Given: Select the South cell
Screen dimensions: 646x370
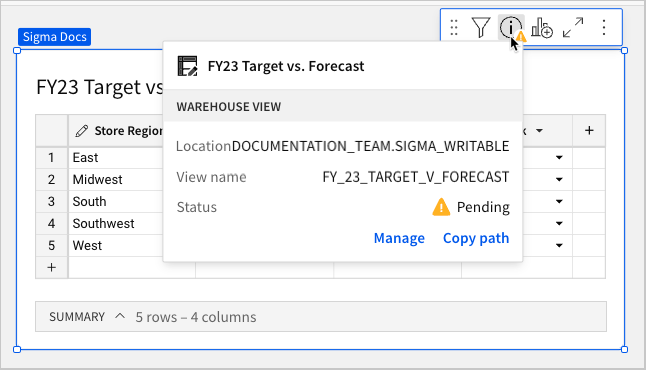Looking at the screenshot, I should coord(116,201).
